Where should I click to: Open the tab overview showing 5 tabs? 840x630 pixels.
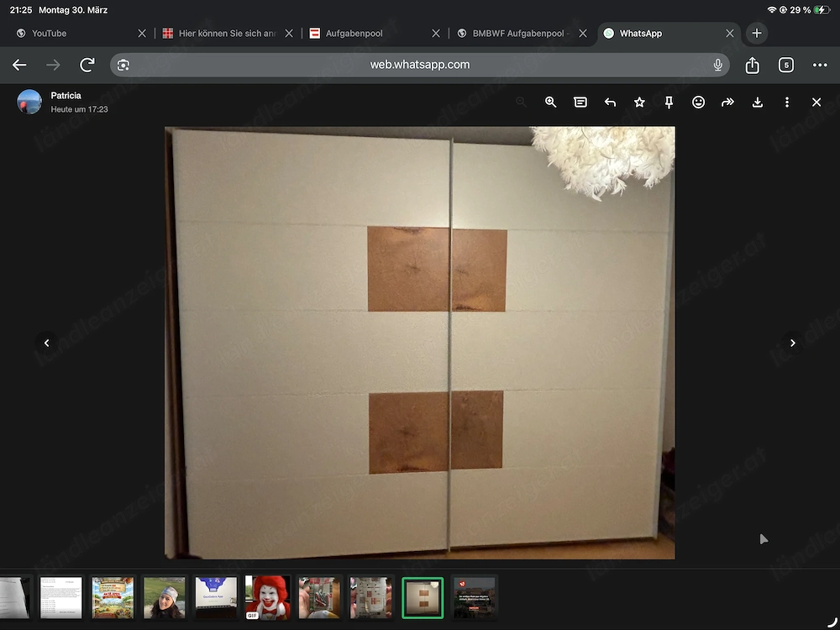(786, 64)
